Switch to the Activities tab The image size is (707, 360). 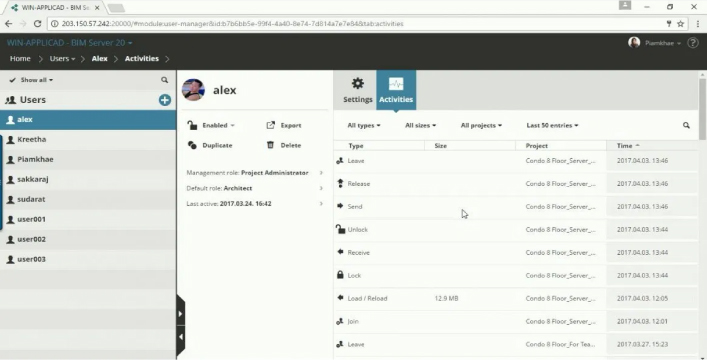click(396, 90)
